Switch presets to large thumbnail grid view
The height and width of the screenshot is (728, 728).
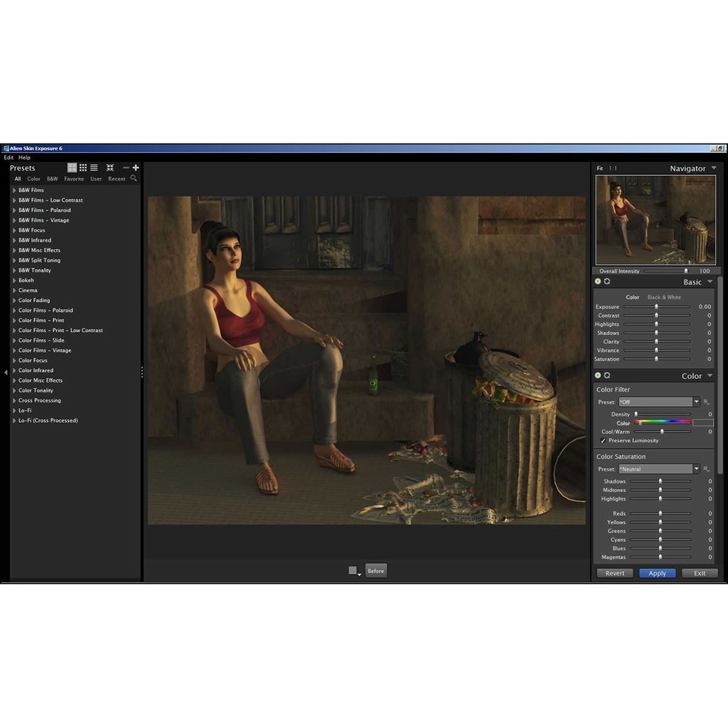coord(72,168)
